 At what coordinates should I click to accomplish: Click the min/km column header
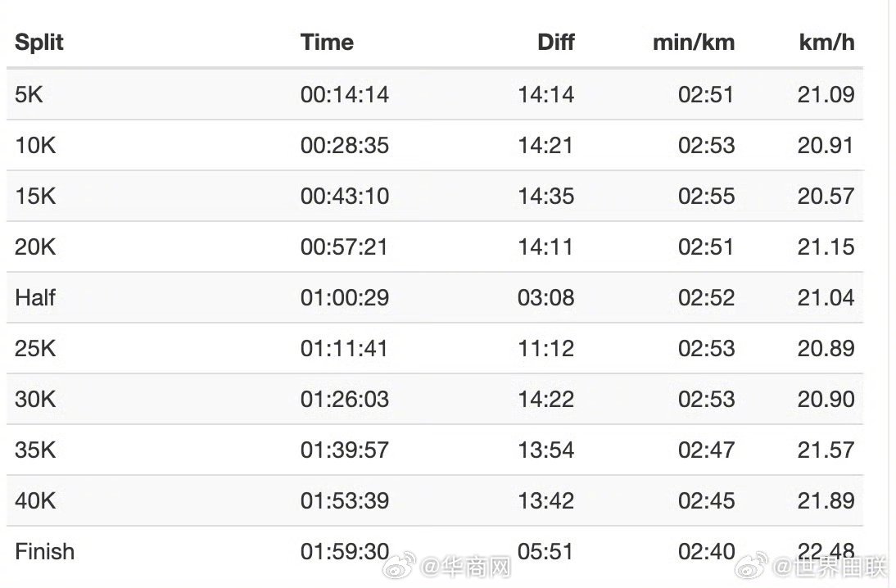pyautogui.click(x=693, y=43)
